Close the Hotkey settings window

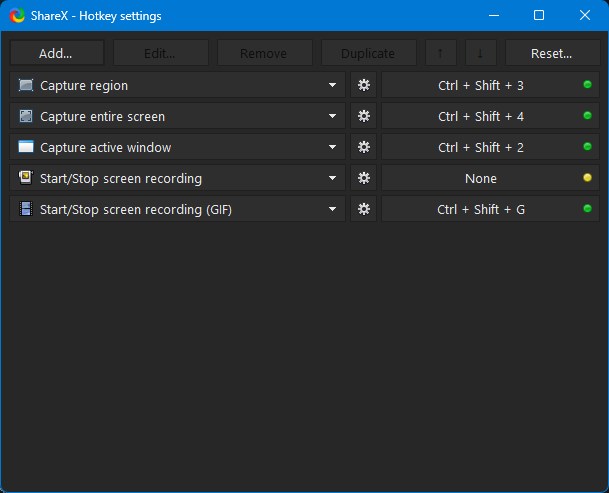(x=585, y=16)
